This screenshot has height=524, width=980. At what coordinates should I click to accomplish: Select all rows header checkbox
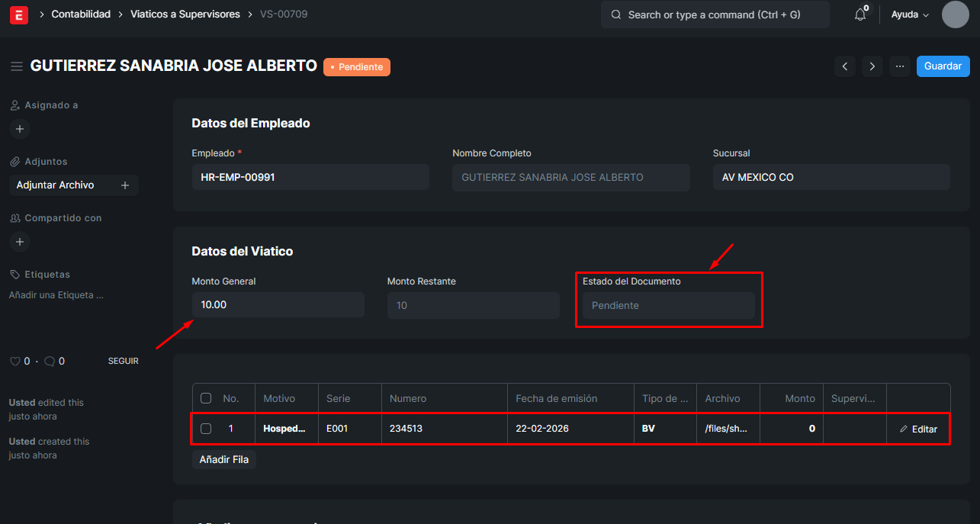pos(206,398)
